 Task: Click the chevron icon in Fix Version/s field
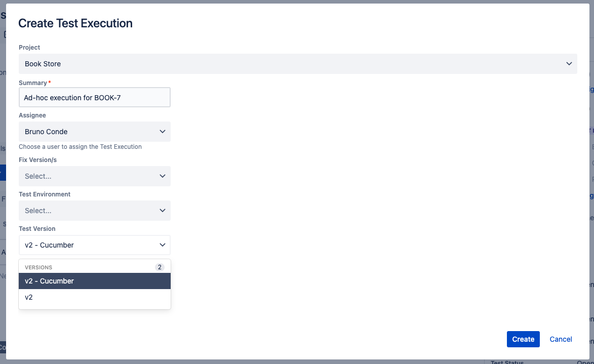(163, 176)
